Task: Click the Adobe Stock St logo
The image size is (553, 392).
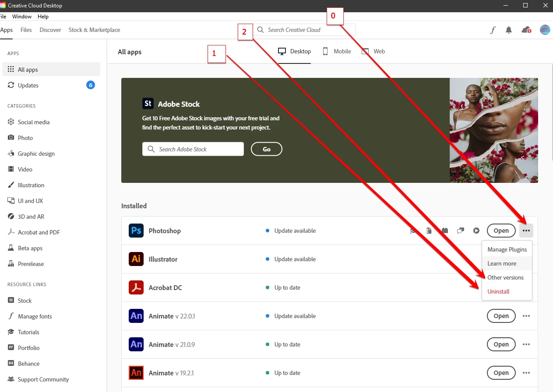Action: 148,104
